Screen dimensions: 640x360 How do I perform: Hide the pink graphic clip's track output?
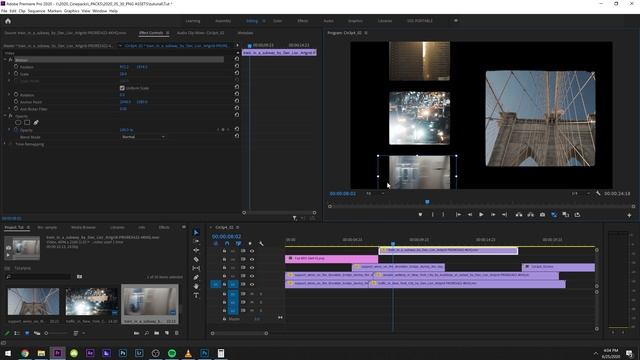(x=252, y=259)
